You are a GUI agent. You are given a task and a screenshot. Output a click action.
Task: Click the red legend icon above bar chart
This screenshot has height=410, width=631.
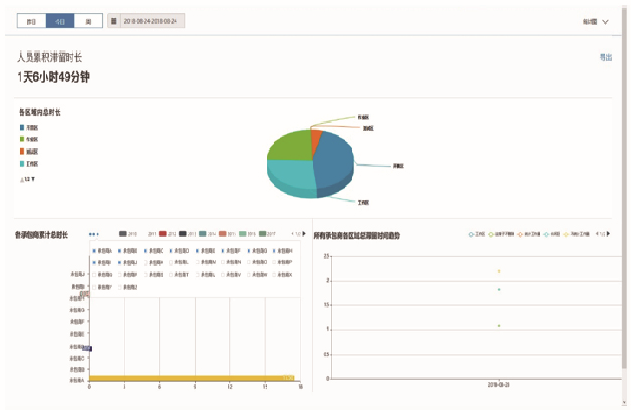coord(163,234)
